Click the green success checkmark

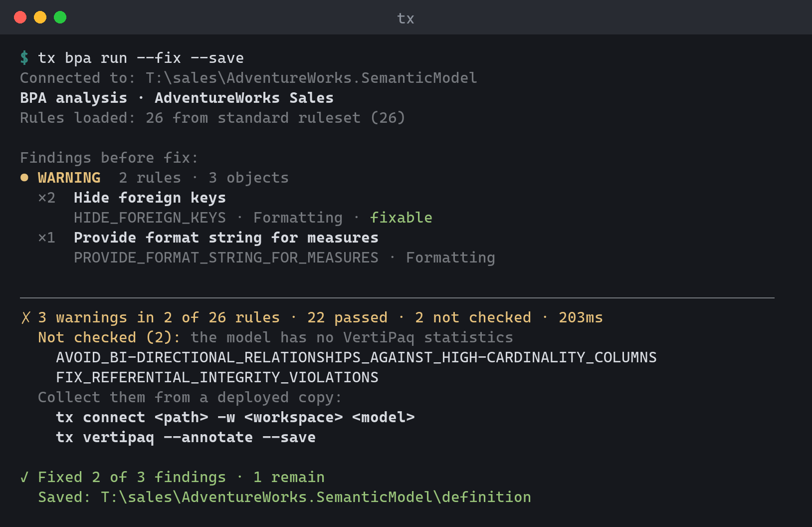[24, 477]
